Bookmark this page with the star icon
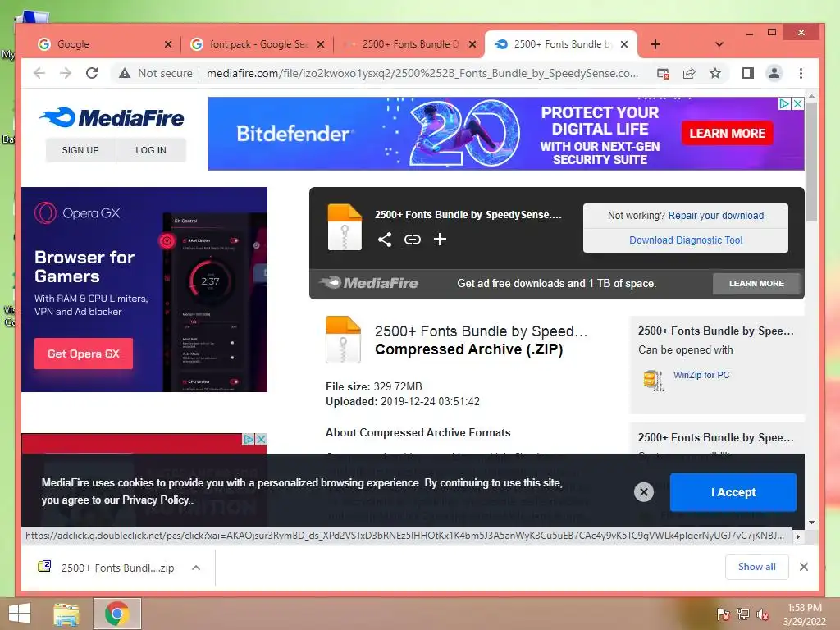This screenshot has width=840, height=630. point(715,73)
